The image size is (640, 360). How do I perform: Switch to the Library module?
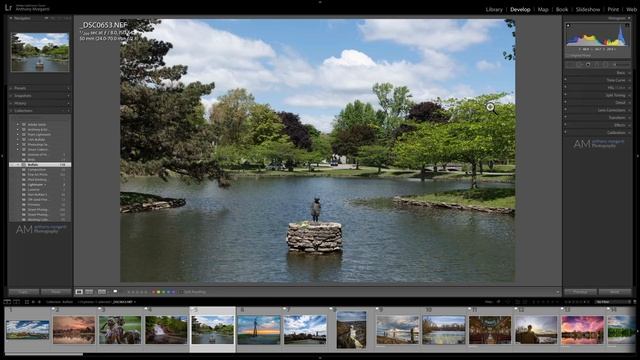click(x=494, y=9)
